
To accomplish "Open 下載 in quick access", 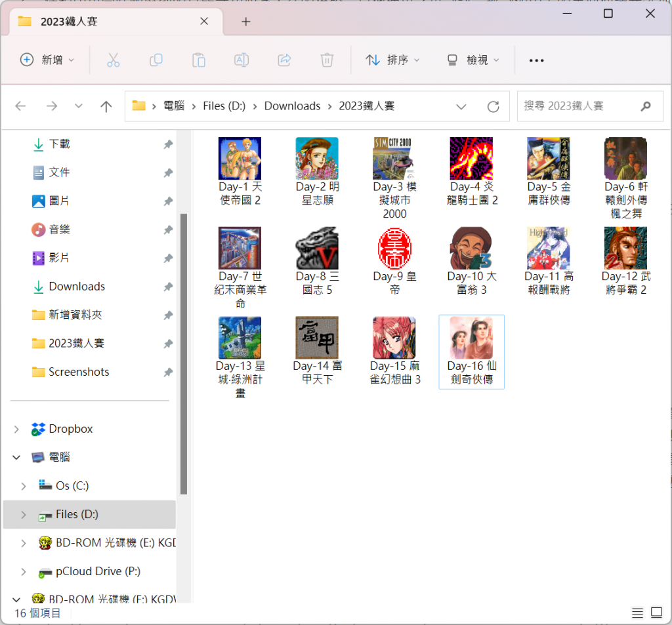I will tap(59, 144).
